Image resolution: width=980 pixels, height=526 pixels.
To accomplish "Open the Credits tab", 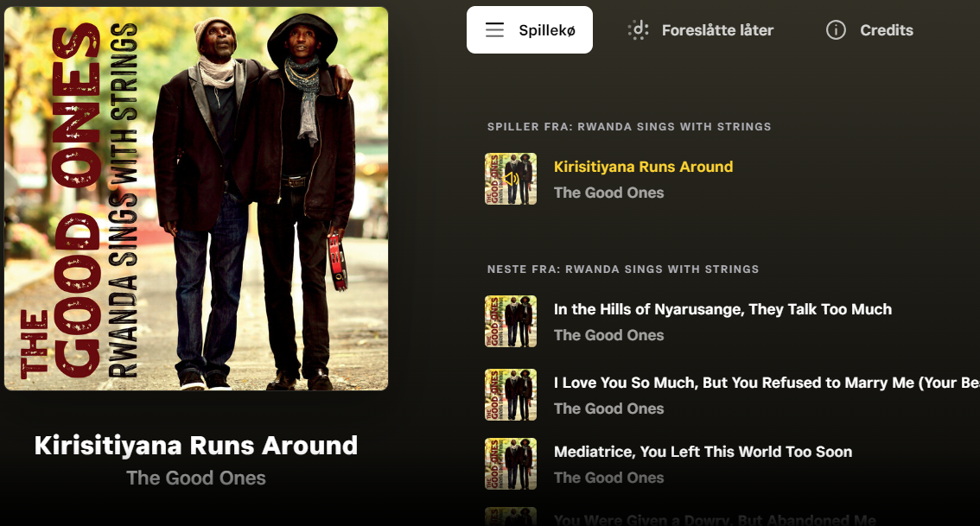I will [x=869, y=30].
